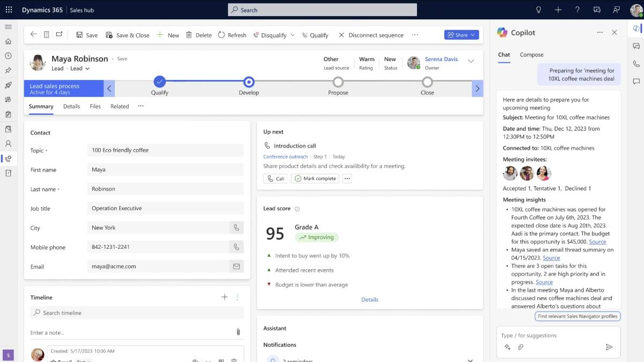
Task: Expand the Share button dropdown
Action: coord(471,34)
